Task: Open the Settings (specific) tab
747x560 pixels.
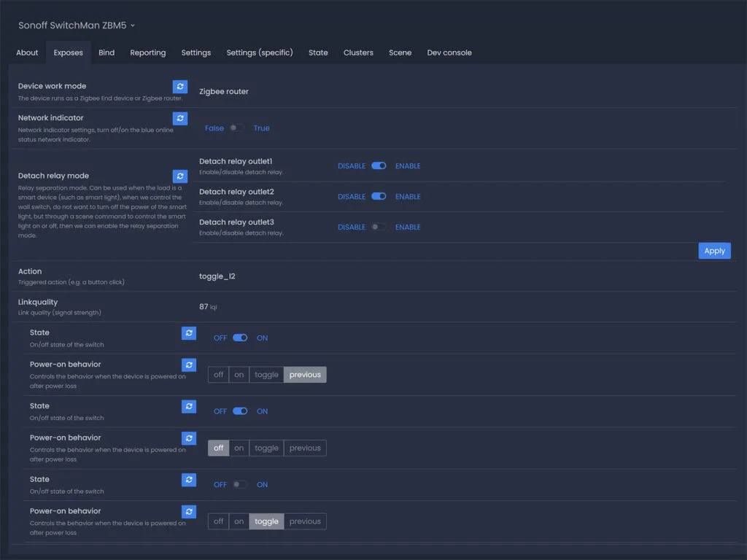Action: coord(260,52)
